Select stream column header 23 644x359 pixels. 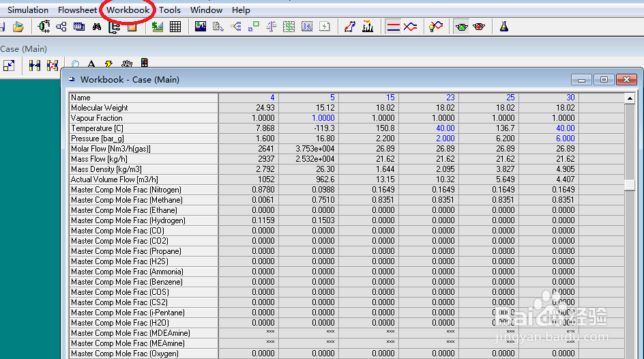428,98
